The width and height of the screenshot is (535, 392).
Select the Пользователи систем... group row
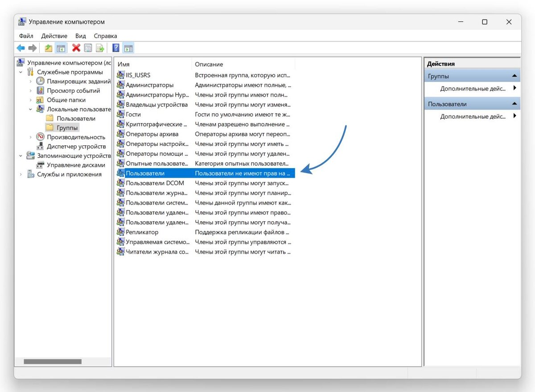205,202
